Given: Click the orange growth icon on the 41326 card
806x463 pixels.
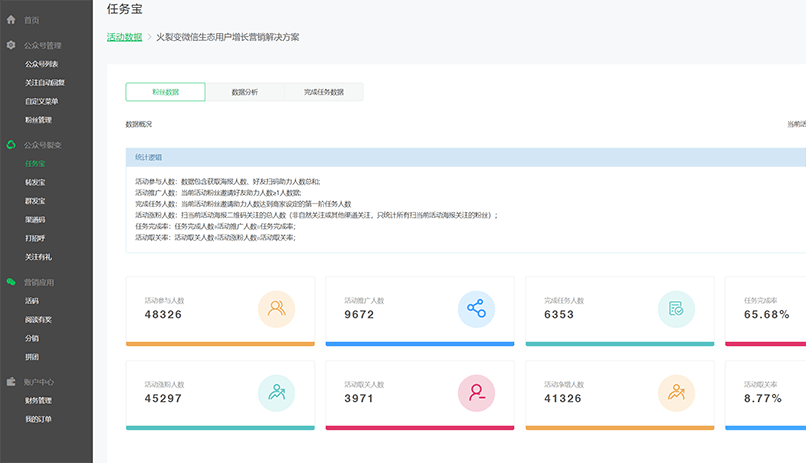Looking at the screenshot, I should [x=676, y=393].
